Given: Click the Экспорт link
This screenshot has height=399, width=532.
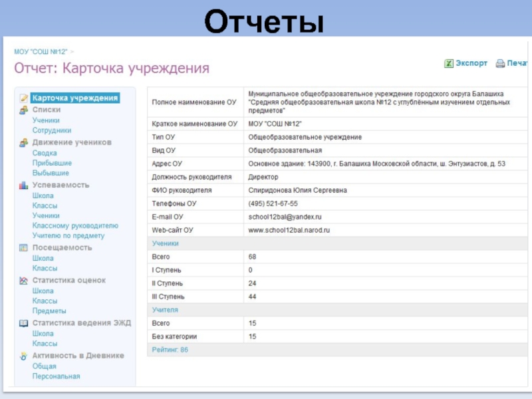Looking at the screenshot, I should [x=471, y=63].
